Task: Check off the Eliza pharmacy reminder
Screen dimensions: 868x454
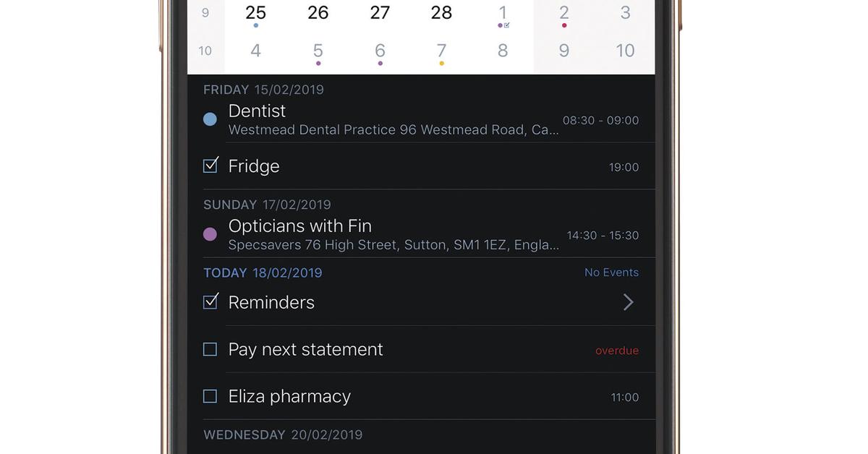Action: point(210,396)
